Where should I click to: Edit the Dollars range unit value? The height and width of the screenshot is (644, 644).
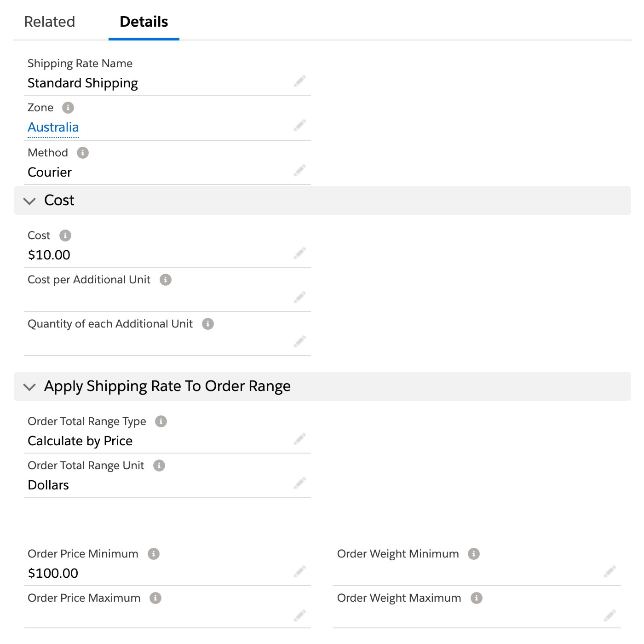pos(300,483)
